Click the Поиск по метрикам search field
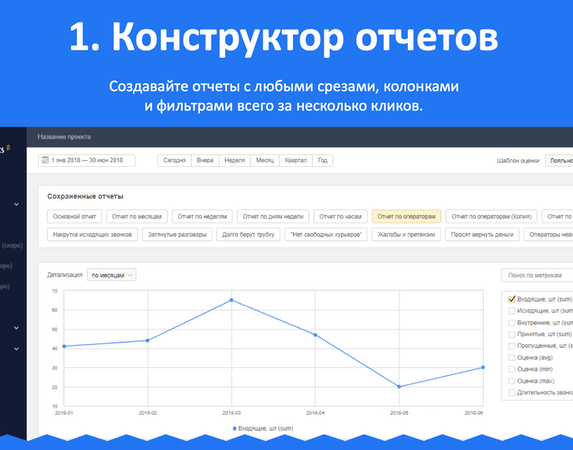This screenshot has width=573, height=450. [537, 275]
